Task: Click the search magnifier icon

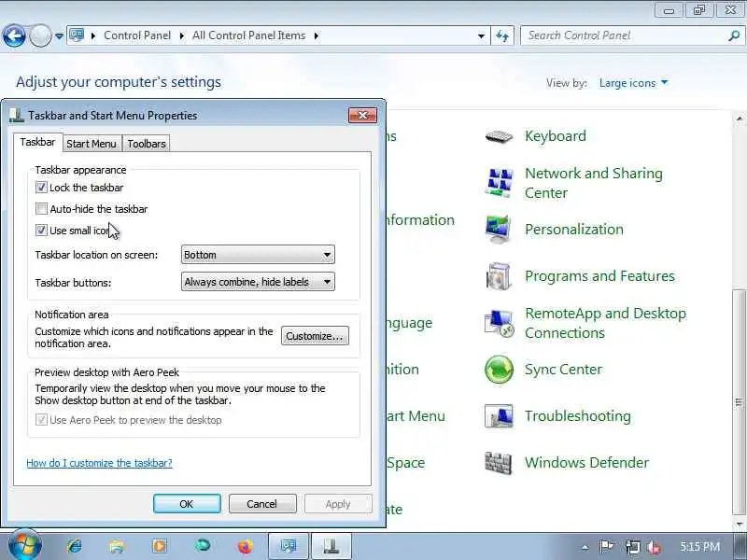Action: [x=734, y=35]
